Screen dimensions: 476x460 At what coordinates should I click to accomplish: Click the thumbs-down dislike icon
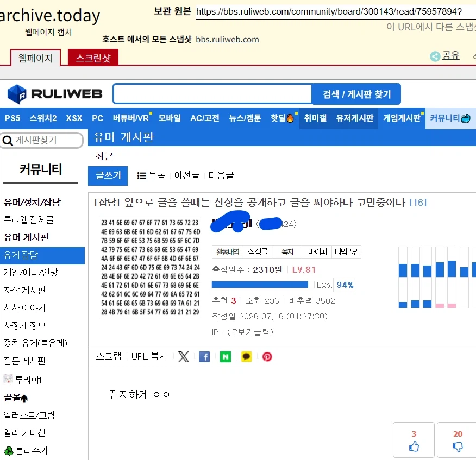[458, 446]
